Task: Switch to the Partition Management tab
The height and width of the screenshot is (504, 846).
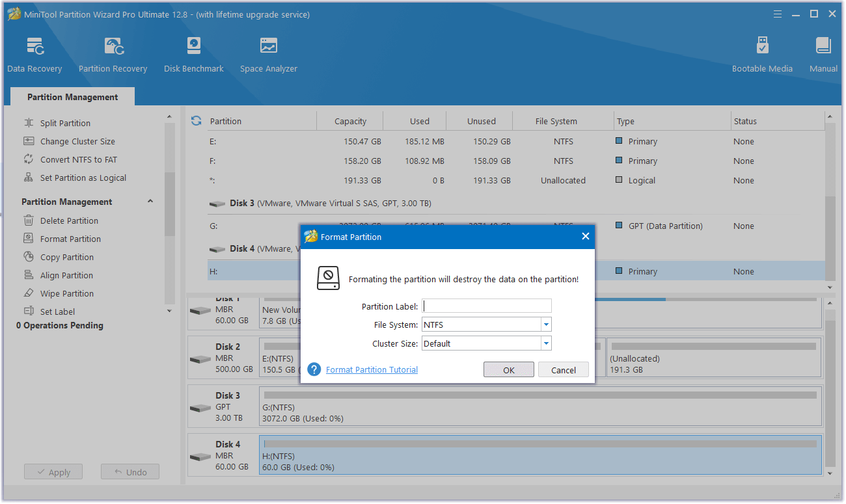Action: pos(73,97)
